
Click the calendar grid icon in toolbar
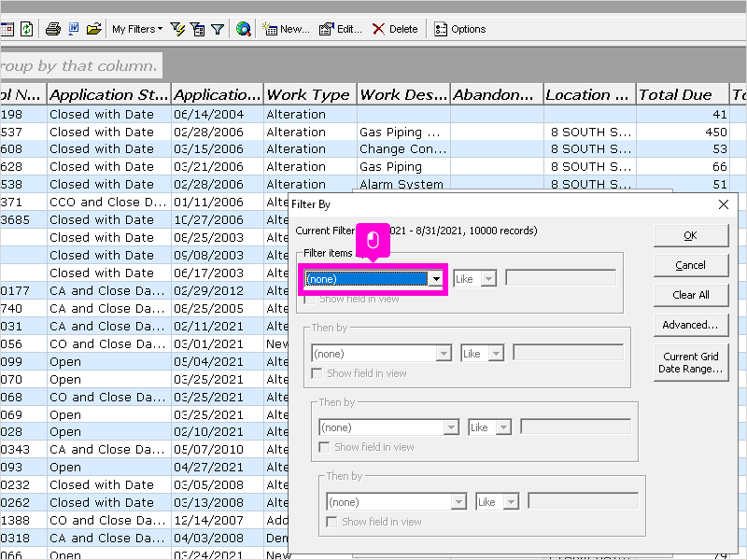point(7,29)
